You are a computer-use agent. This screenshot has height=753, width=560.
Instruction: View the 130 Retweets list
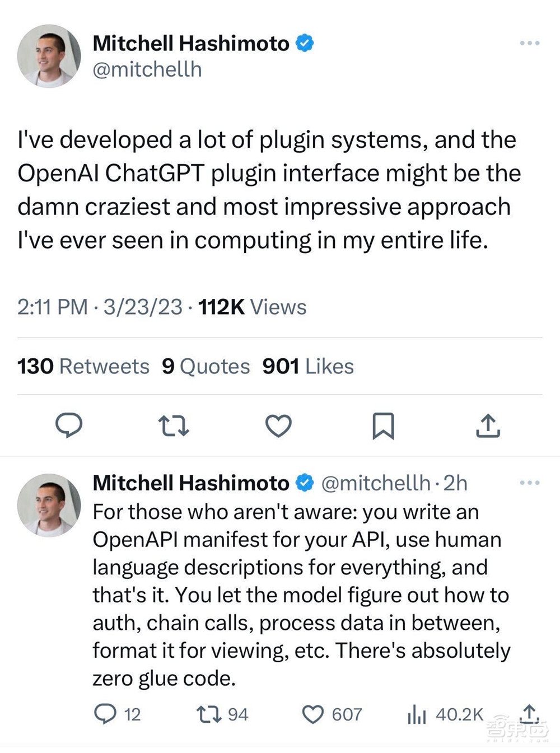click(83, 366)
